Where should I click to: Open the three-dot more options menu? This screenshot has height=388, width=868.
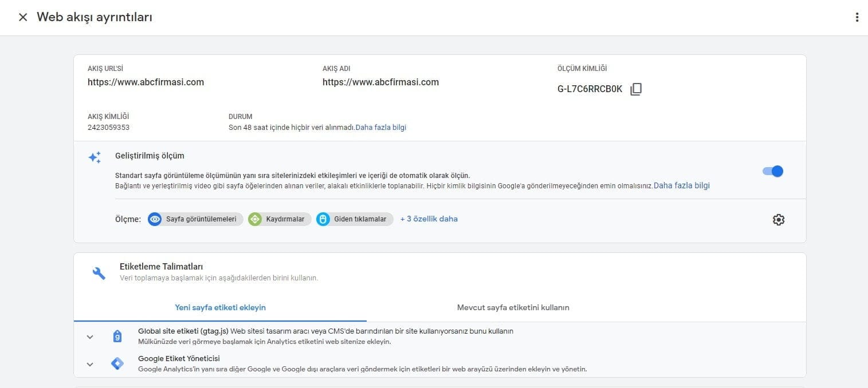(857, 17)
